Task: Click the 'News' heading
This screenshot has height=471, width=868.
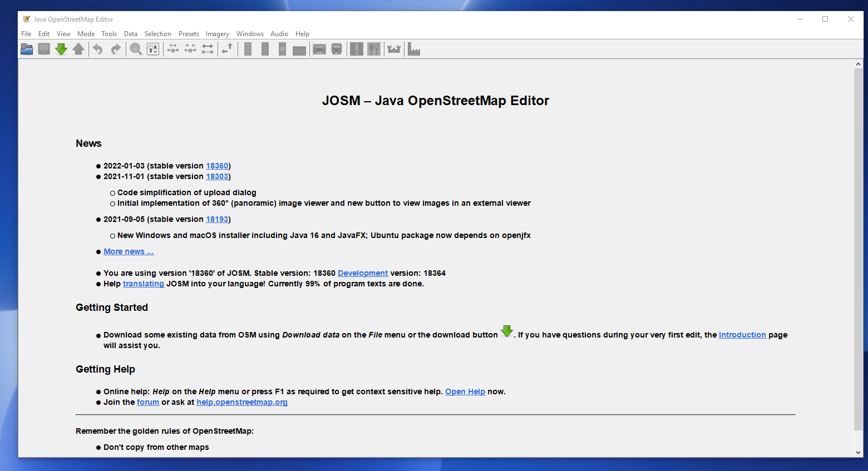Action: (x=88, y=143)
